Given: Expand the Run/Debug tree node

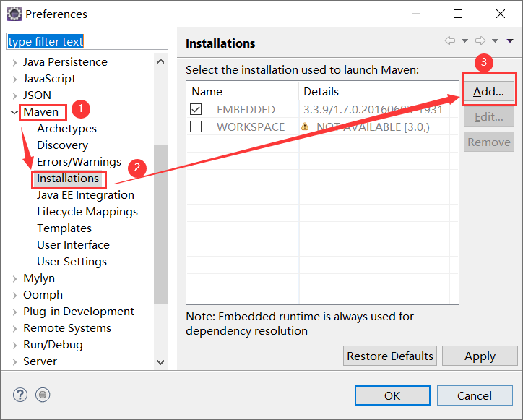Looking at the screenshot, I should coord(14,346).
